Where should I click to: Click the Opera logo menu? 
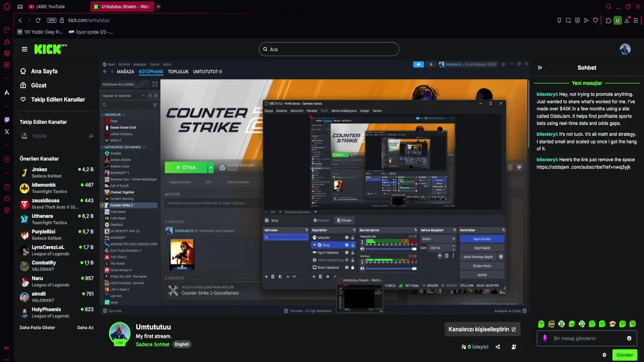pos(7,7)
